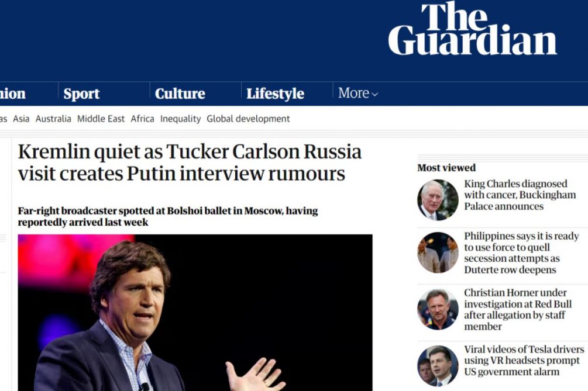Go to Australia news subsection
This screenshot has height=391, width=588.
tap(53, 119)
